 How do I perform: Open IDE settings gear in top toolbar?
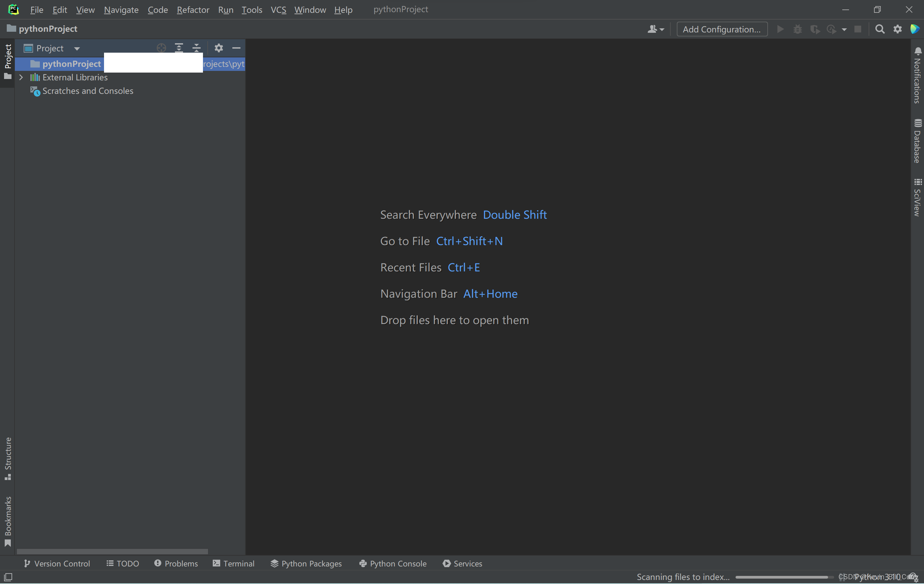click(x=897, y=29)
